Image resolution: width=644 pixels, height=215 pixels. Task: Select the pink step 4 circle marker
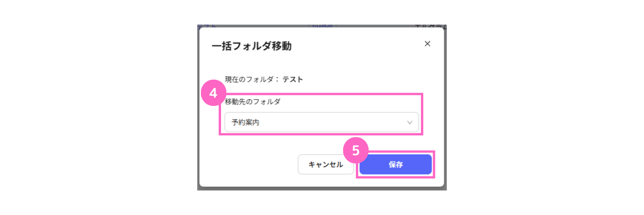click(214, 93)
